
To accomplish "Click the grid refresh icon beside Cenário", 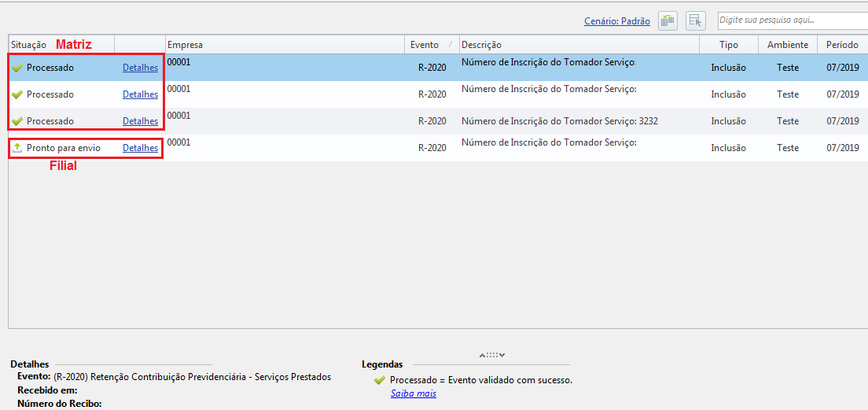I will click(x=668, y=21).
